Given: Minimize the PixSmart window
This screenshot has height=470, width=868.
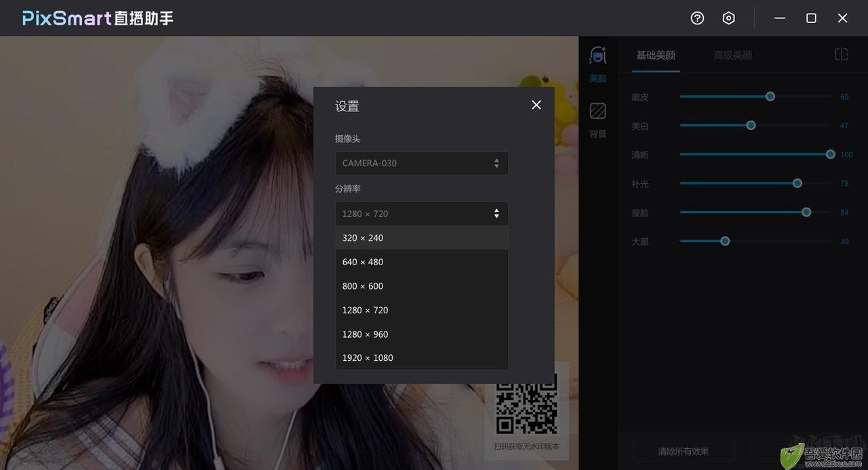Looking at the screenshot, I should point(780,18).
